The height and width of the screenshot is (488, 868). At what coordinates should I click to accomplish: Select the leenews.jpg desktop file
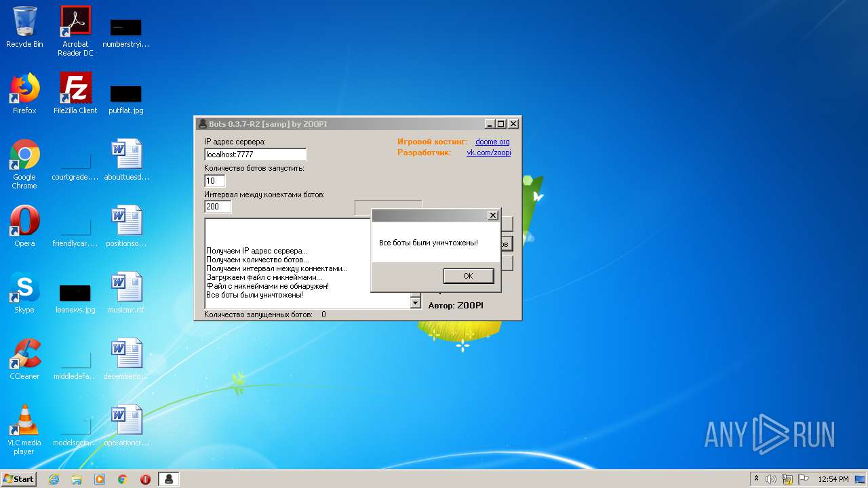click(x=75, y=299)
